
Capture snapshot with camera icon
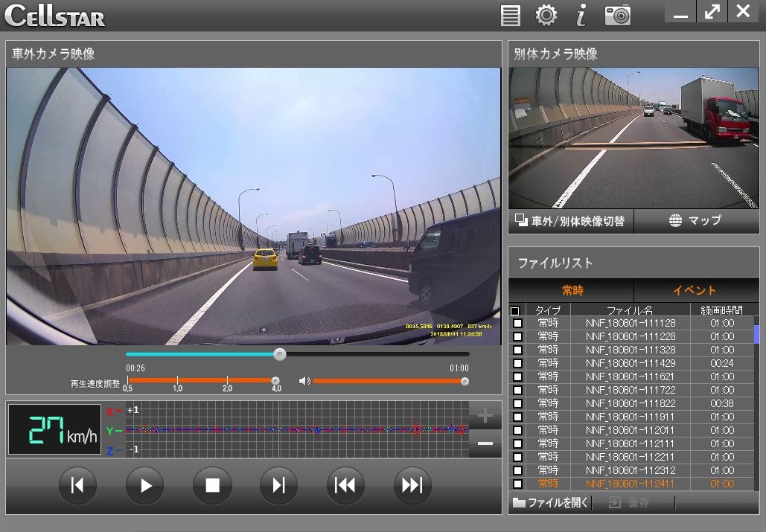pos(618,15)
